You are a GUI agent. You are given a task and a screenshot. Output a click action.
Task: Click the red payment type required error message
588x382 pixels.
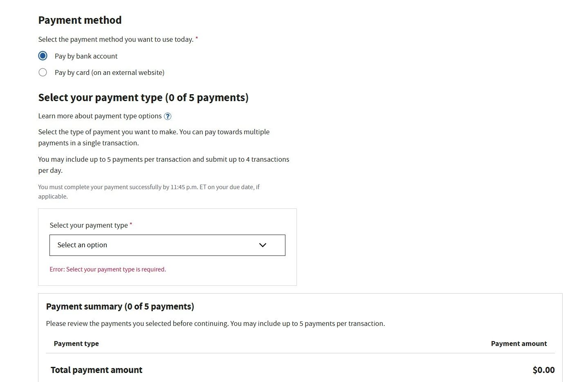tap(108, 269)
